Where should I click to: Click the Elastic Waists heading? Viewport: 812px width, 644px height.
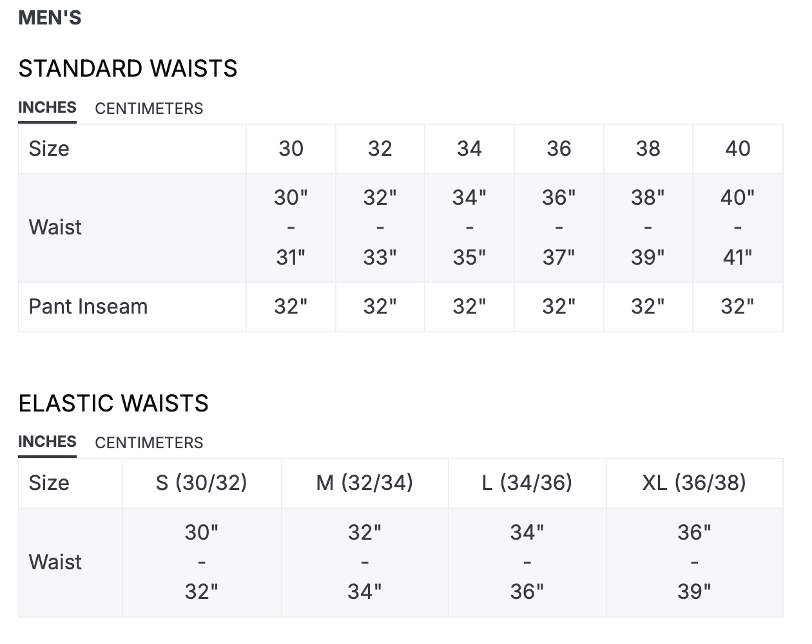click(113, 403)
